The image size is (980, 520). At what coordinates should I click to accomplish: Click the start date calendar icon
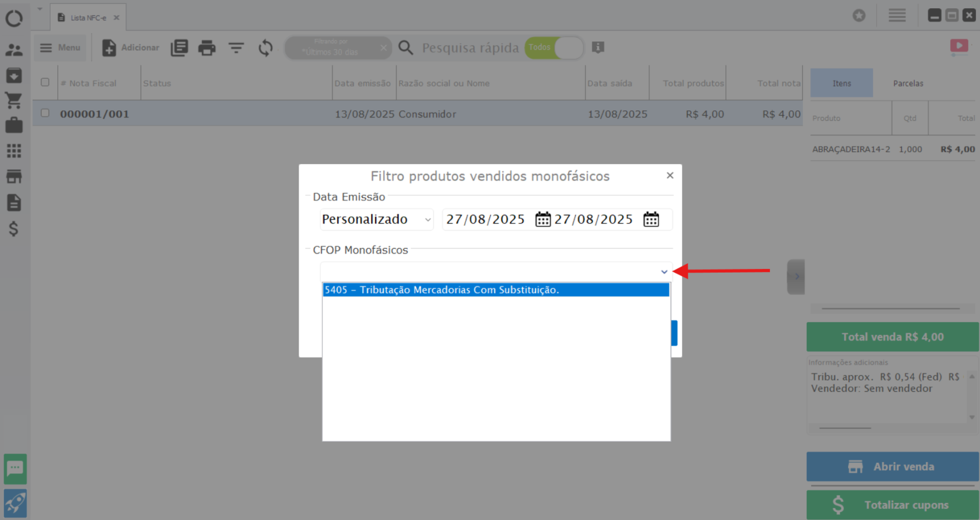(542, 219)
